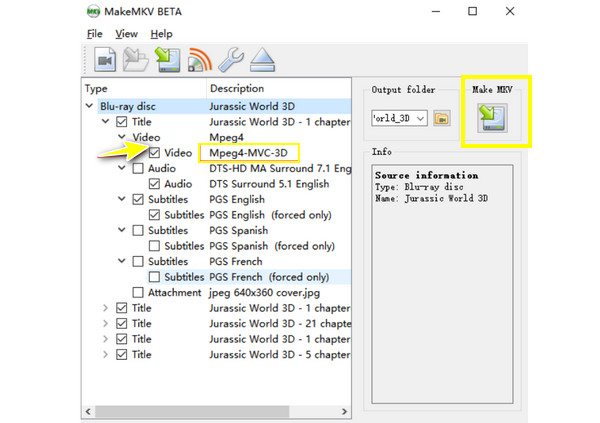Uncheck PGS English forced only checkbox
This screenshot has width=600, height=423.
(154, 215)
